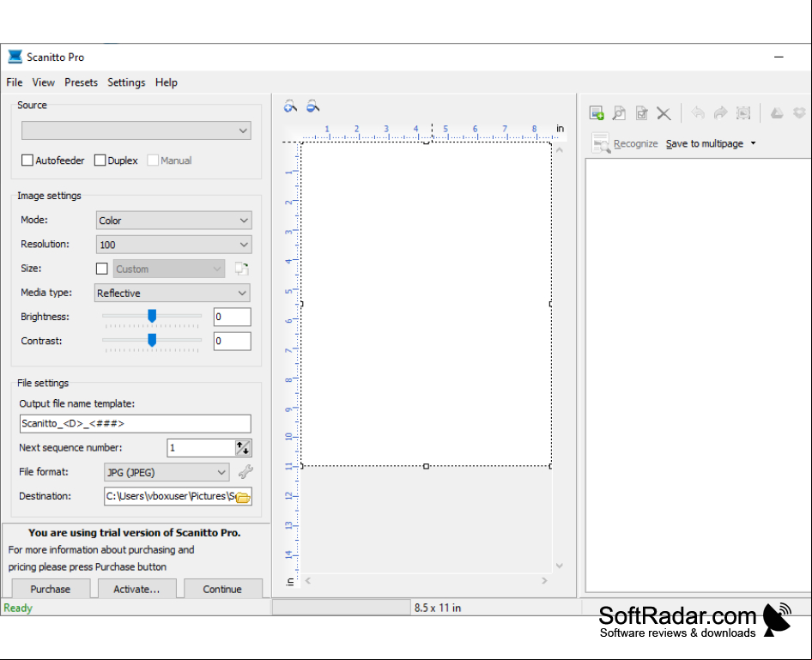Open the View menu
The width and height of the screenshot is (812, 660).
click(43, 82)
